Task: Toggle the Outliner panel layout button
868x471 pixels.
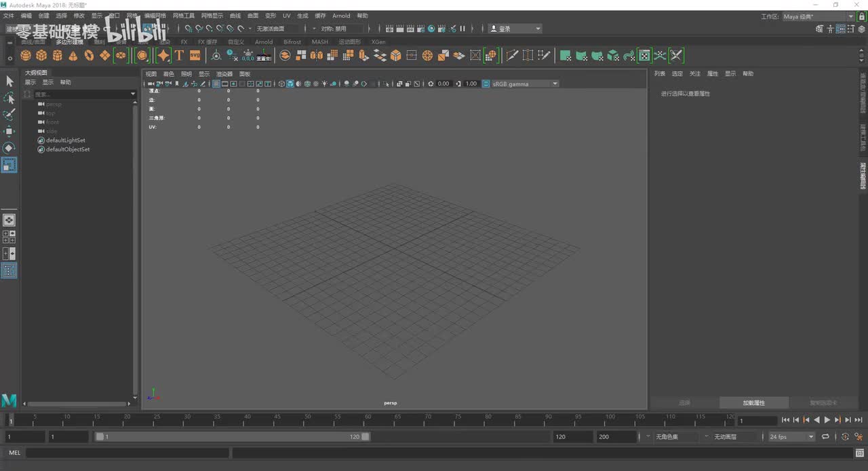Action: pos(9,271)
